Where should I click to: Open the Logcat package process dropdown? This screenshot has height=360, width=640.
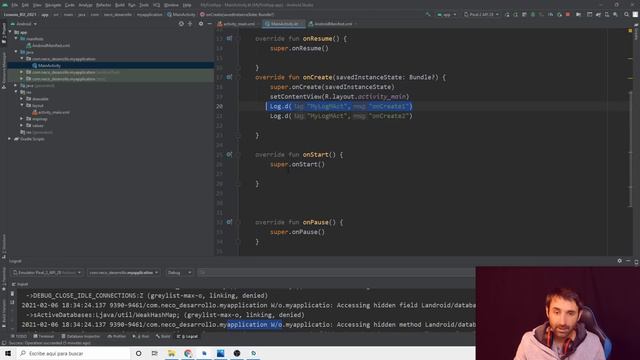tap(124, 272)
